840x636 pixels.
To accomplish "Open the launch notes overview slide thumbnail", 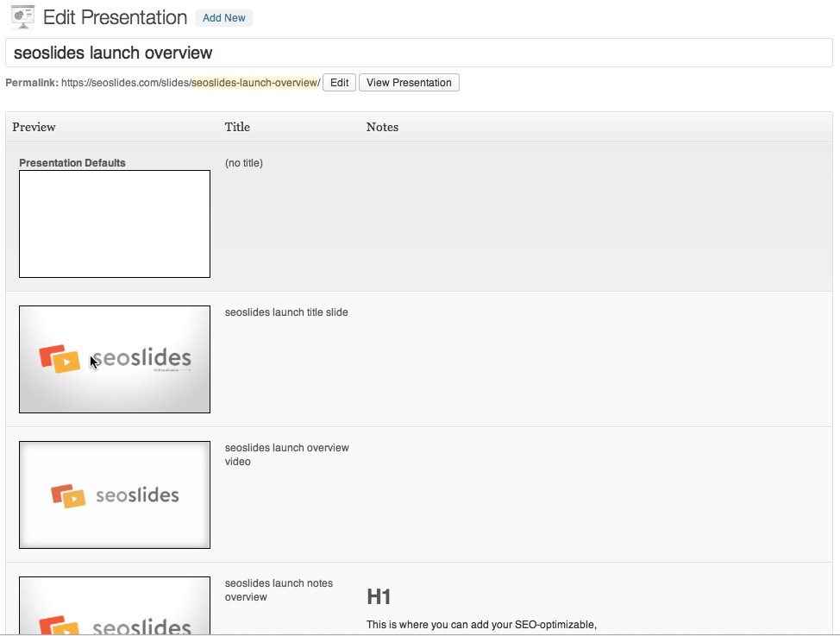I will pyautogui.click(x=115, y=606).
